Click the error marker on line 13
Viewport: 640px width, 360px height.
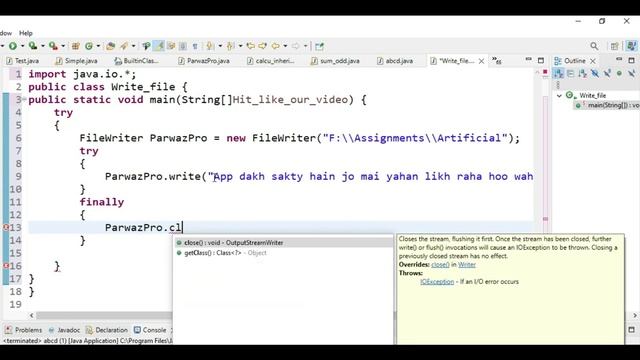coord(6,227)
